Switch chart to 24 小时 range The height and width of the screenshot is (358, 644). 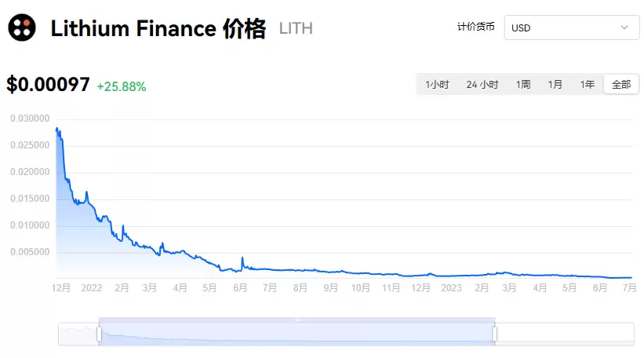coord(482,85)
